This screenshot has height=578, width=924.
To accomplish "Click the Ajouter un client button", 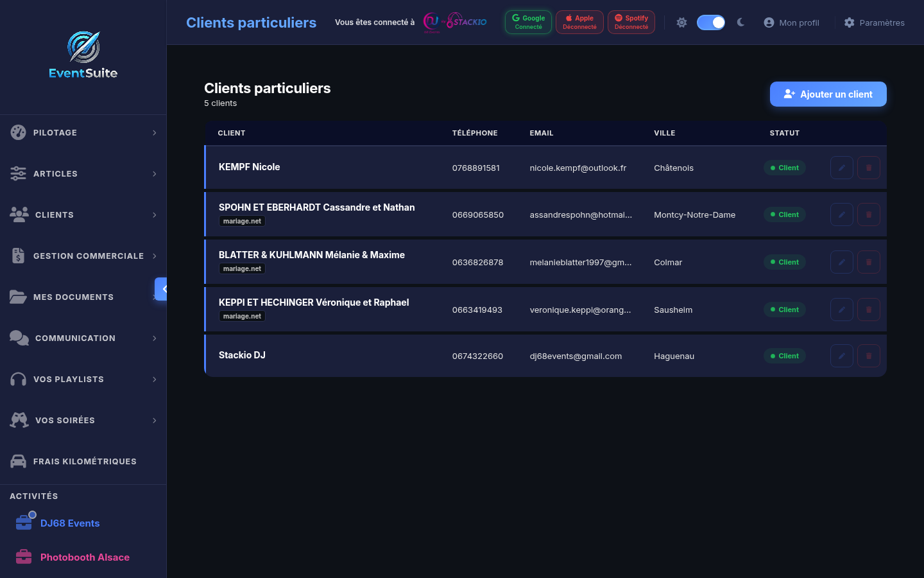I will point(828,94).
